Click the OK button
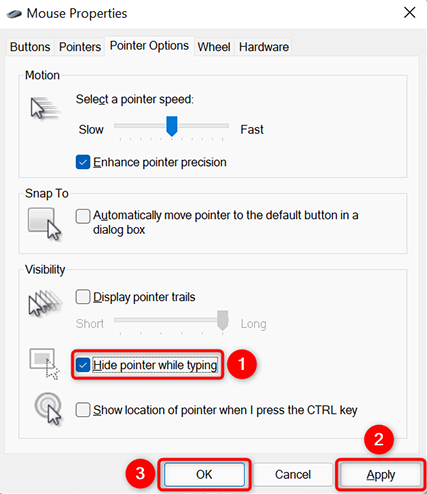Image resolution: width=427 pixels, height=494 pixels. (204, 474)
